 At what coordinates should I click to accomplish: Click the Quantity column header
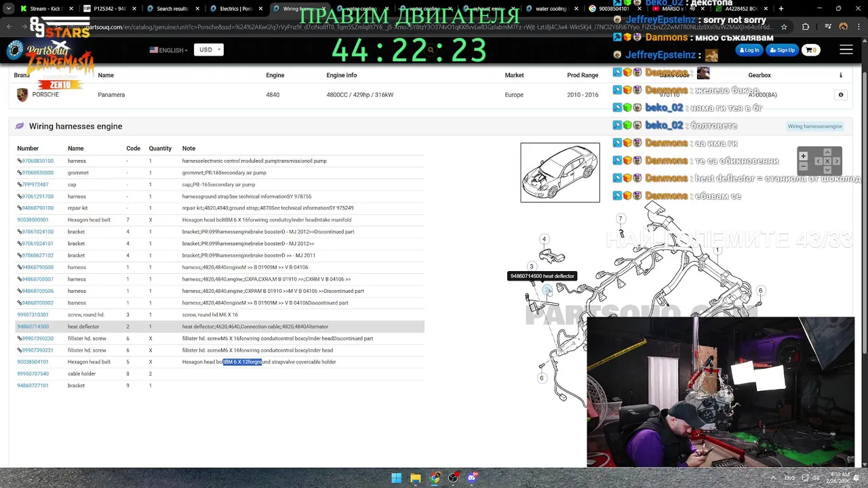(160, 148)
